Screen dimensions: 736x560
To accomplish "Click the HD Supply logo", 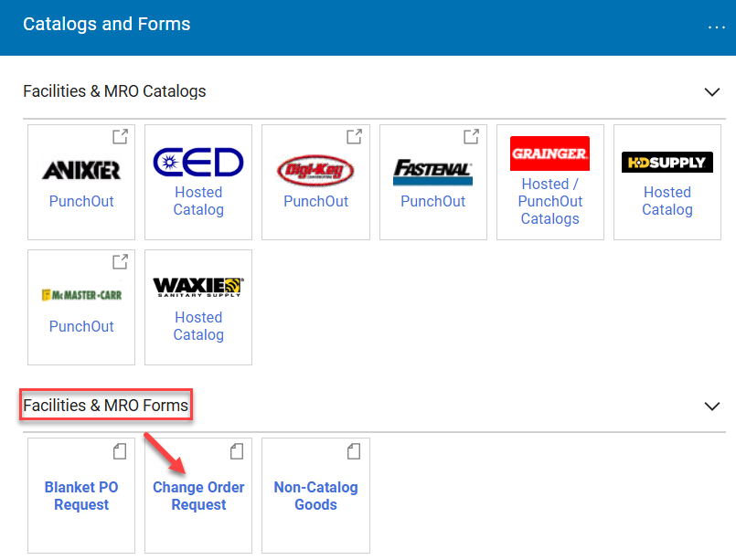I will point(667,163).
